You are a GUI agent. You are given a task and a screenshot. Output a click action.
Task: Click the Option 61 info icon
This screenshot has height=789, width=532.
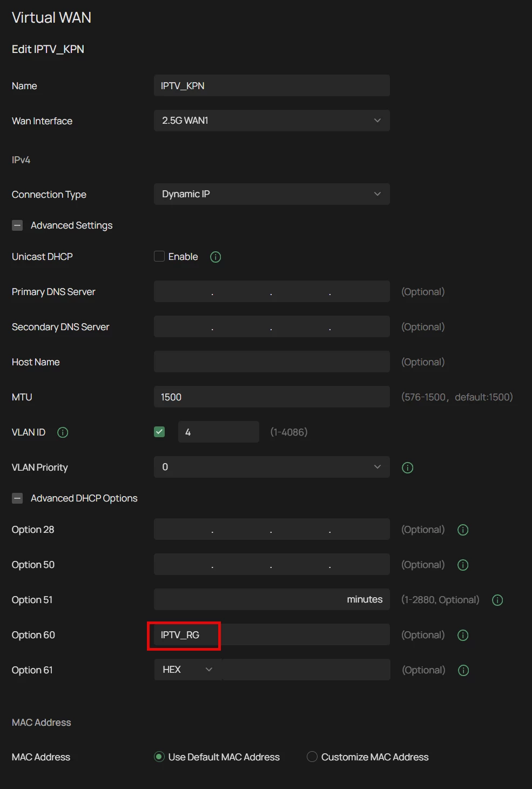coord(463,670)
